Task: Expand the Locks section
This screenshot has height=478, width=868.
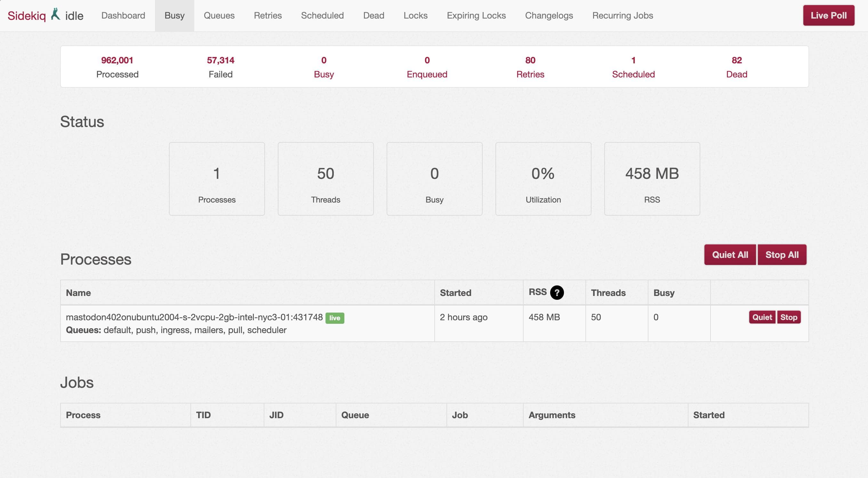Action: (x=415, y=15)
